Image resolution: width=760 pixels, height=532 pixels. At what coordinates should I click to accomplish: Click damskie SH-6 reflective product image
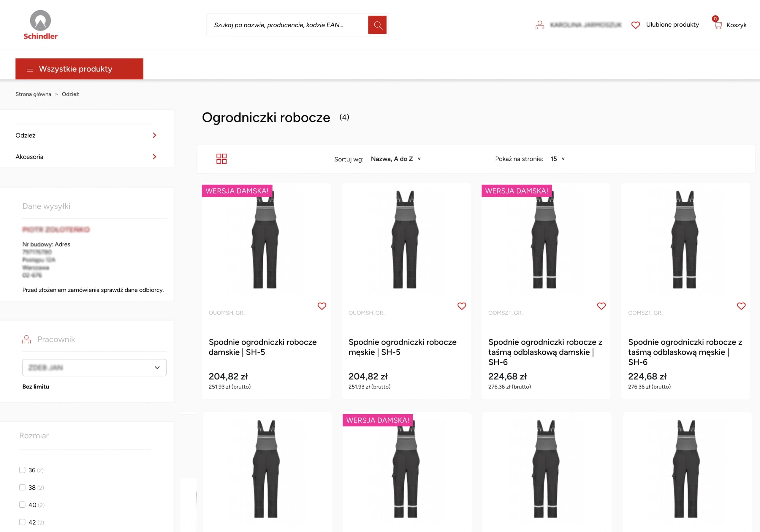(545, 239)
